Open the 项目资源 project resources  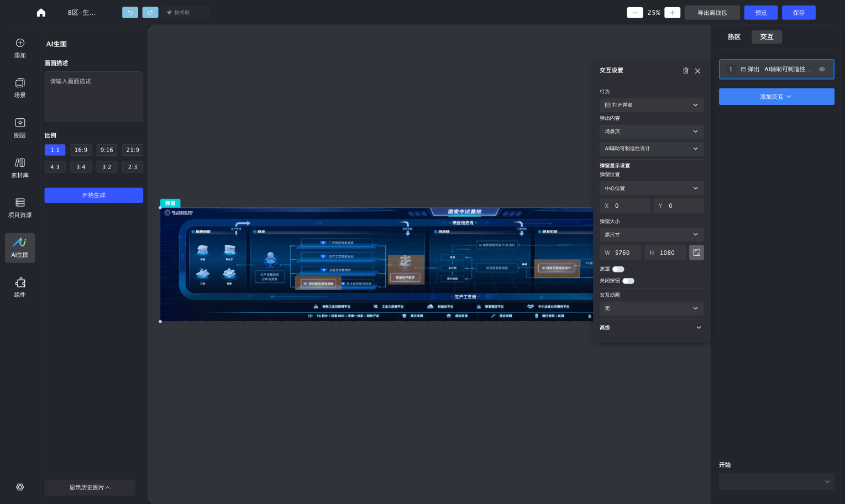click(20, 208)
